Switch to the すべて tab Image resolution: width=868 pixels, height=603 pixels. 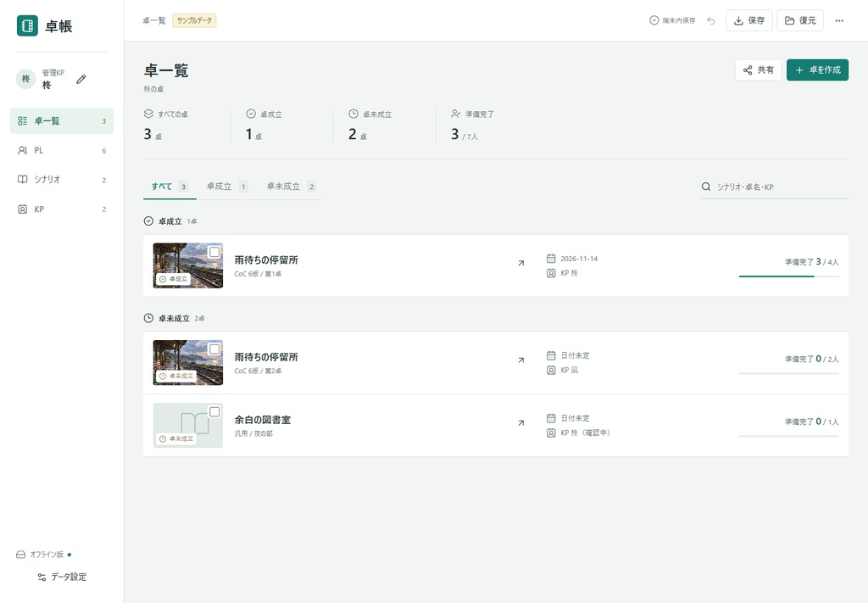[x=170, y=187]
